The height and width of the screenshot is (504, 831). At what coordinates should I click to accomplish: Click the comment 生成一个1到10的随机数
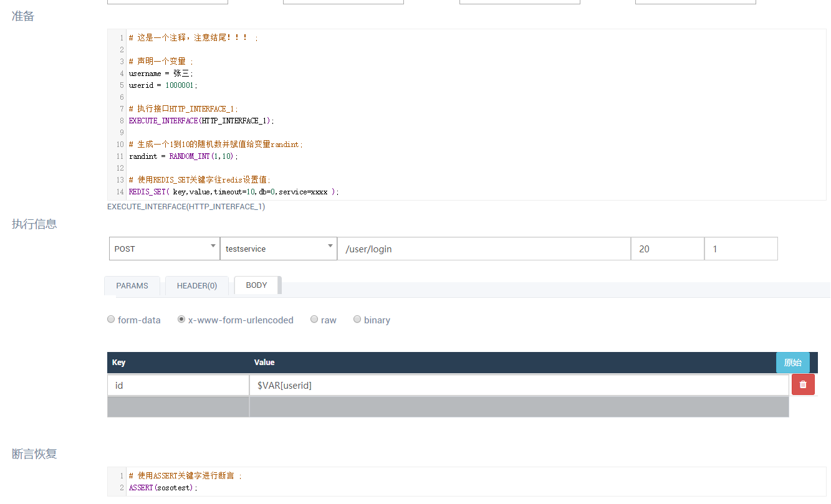pos(216,145)
